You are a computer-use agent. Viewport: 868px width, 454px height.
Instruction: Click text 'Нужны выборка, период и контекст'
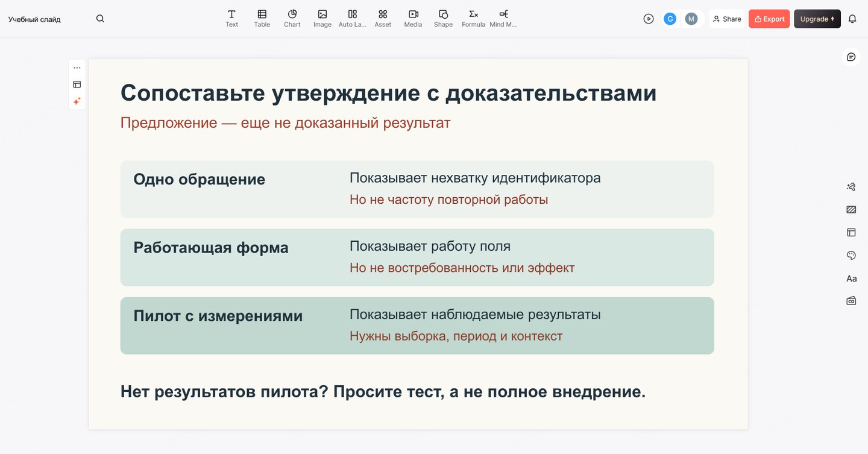[456, 336]
